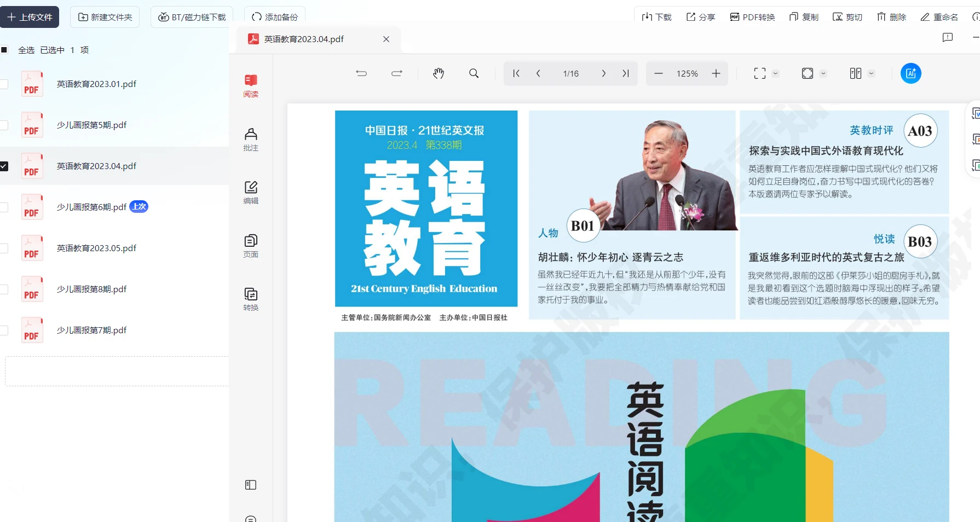
Task: Open file 少儿画报第6期.pdf
Action: pos(91,207)
